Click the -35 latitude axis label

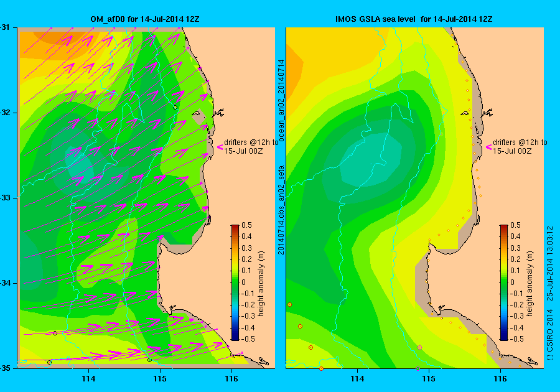[4, 368]
